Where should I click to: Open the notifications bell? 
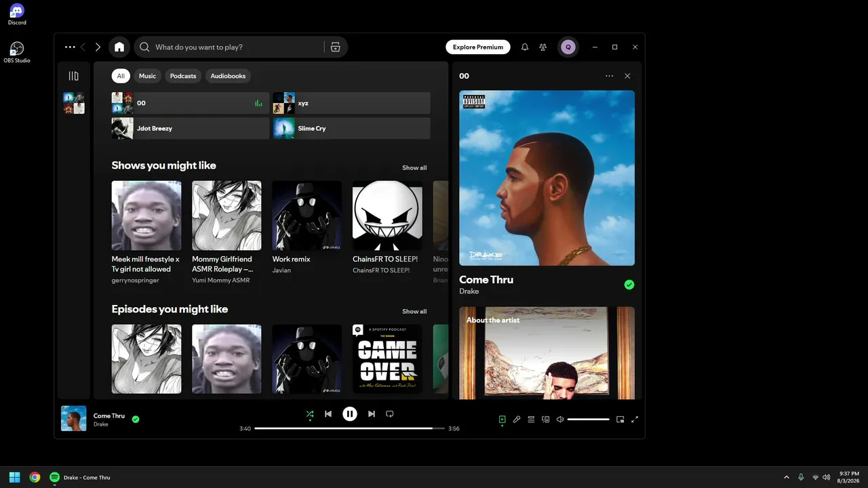pyautogui.click(x=524, y=47)
